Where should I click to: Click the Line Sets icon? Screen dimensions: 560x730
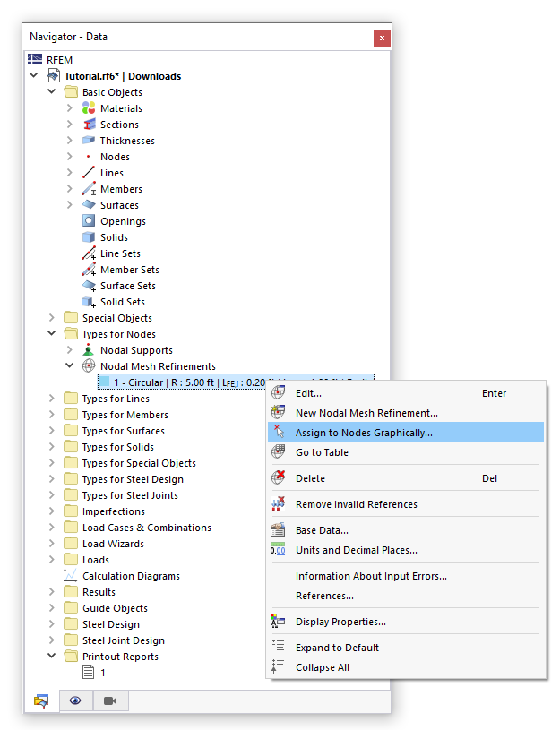(x=89, y=253)
